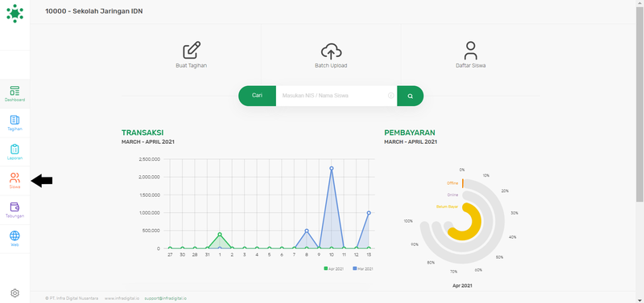Open the Daftar Siswa person icon
The image size is (644, 303).
click(471, 51)
